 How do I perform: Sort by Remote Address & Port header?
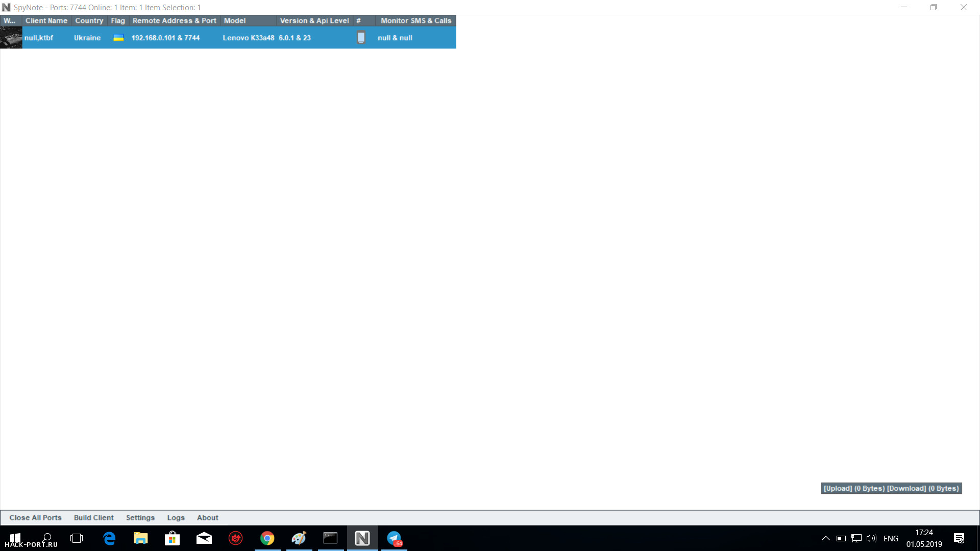point(175,20)
